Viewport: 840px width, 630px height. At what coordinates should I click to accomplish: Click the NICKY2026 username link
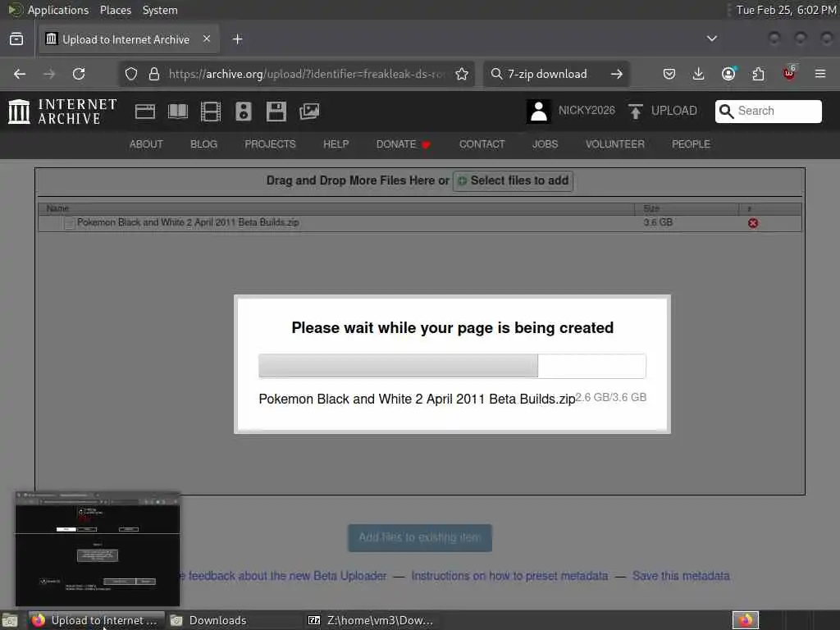tap(587, 111)
